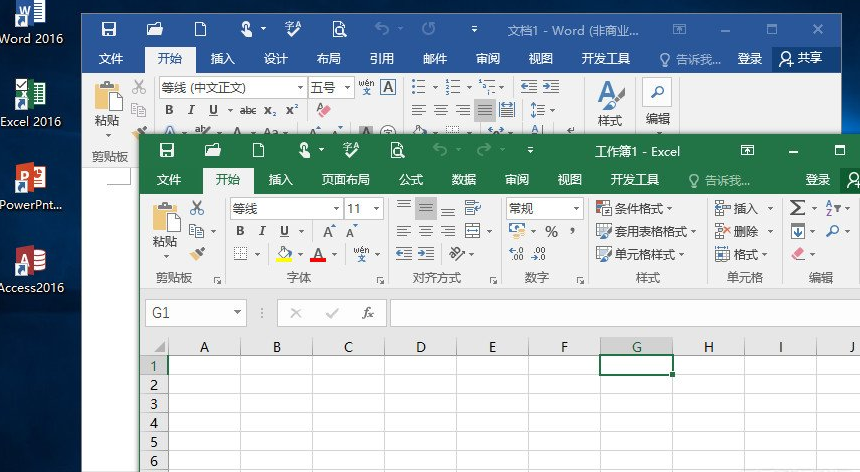Click 告诉我 search box in Excel
Viewport: 860px width, 472px height.
click(720, 180)
